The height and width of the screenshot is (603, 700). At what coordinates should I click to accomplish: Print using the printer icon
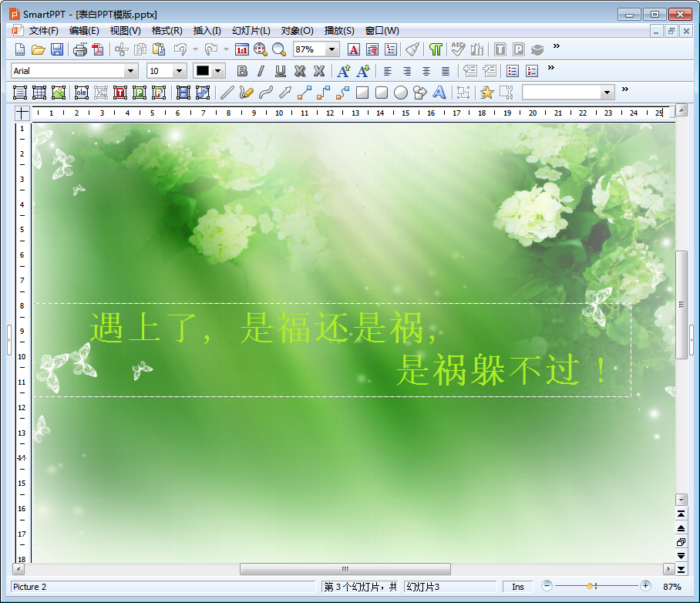click(80, 49)
